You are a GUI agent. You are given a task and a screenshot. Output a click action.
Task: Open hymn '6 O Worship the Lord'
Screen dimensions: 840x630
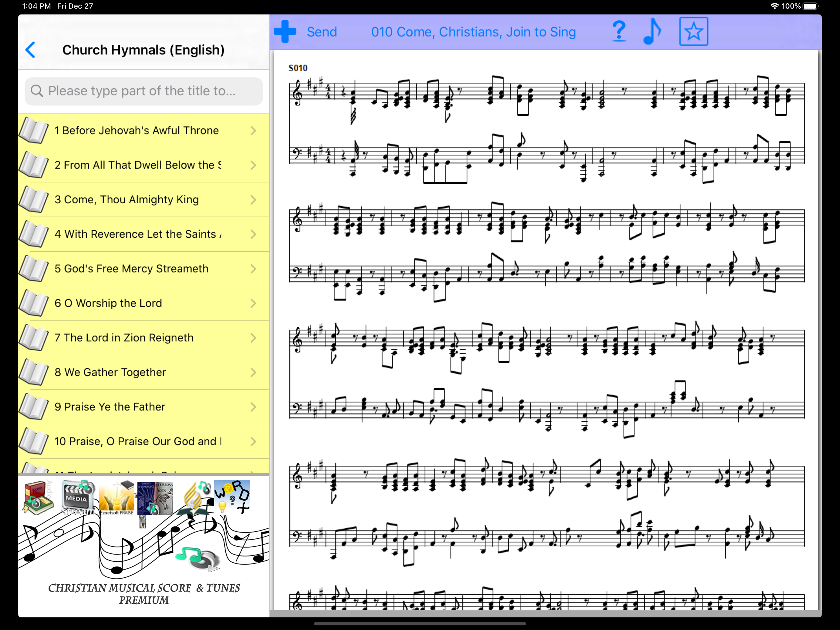(x=144, y=303)
